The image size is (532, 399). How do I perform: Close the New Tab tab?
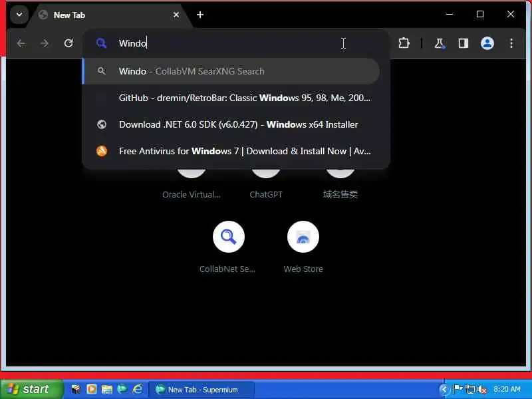tap(176, 15)
